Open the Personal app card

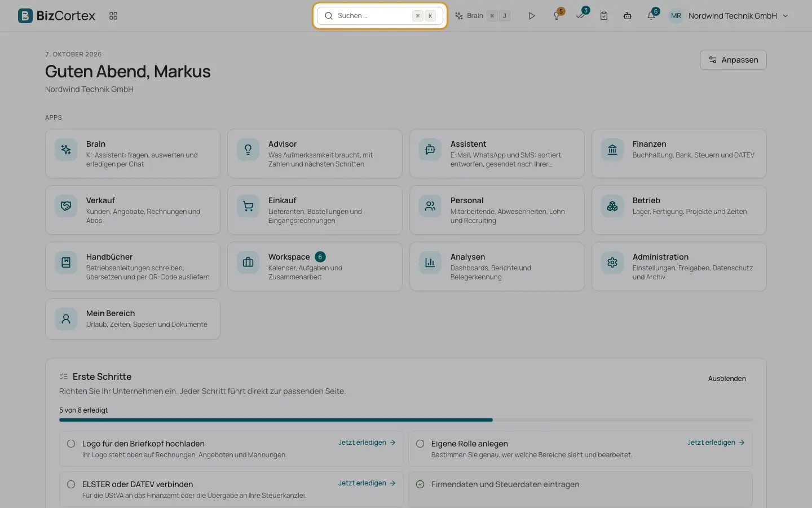(497, 210)
